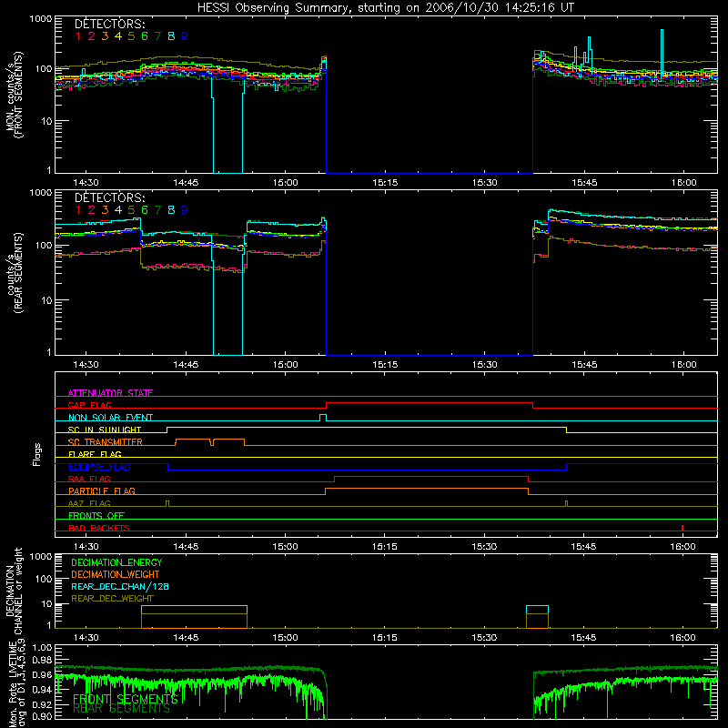Click the 15:30 tick label under rear segments plot
The image size is (728, 728).
point(484,365)
